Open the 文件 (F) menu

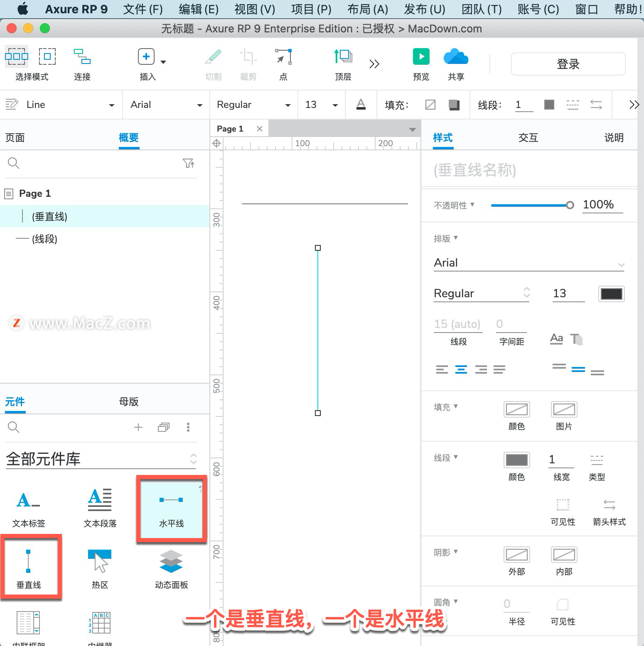(143, 9)
